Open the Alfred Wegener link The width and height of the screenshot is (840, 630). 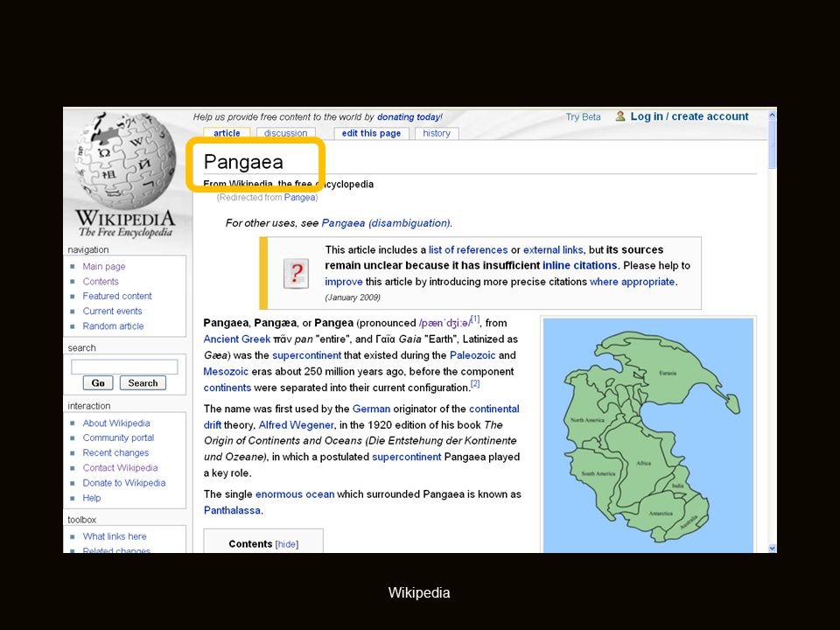pyautogui.click(x=297, y=425)
